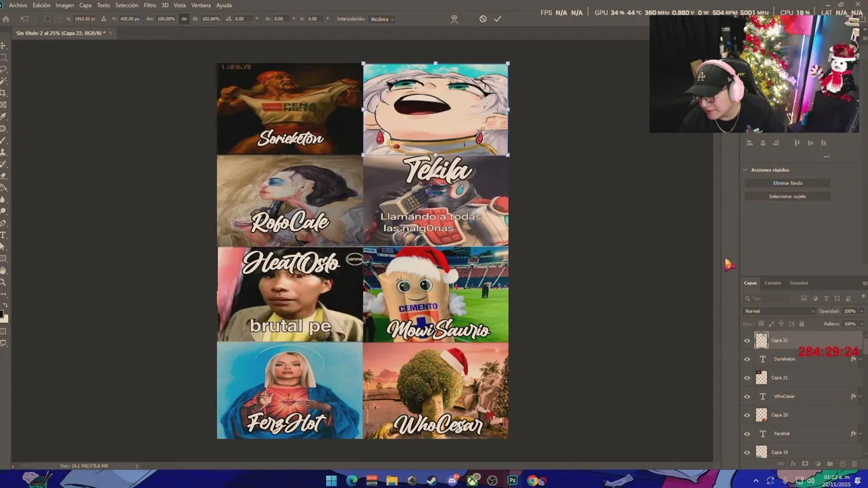
Task: Open the Opacidad value dropdown arrow
Action: click(862, 311)
